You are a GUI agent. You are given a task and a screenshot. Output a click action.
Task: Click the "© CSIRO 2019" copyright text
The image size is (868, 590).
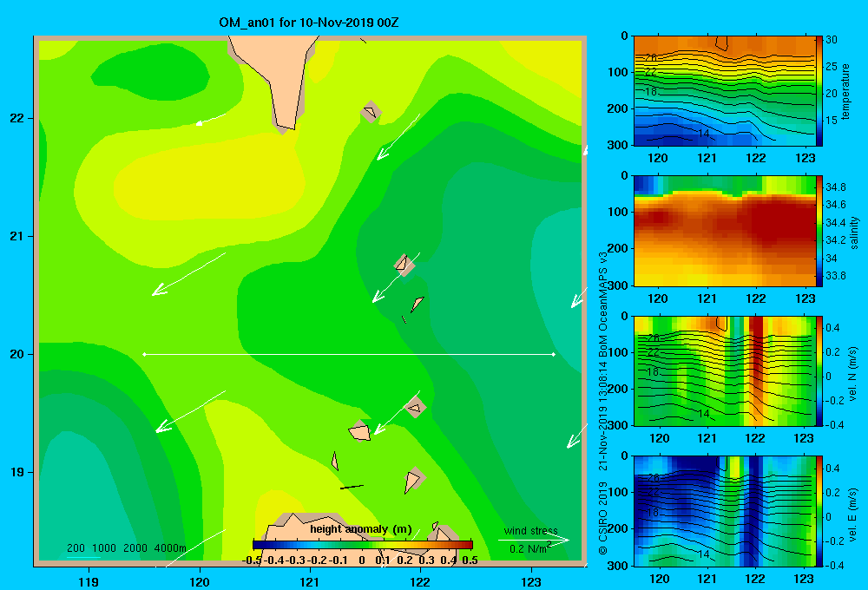(603, 518)
